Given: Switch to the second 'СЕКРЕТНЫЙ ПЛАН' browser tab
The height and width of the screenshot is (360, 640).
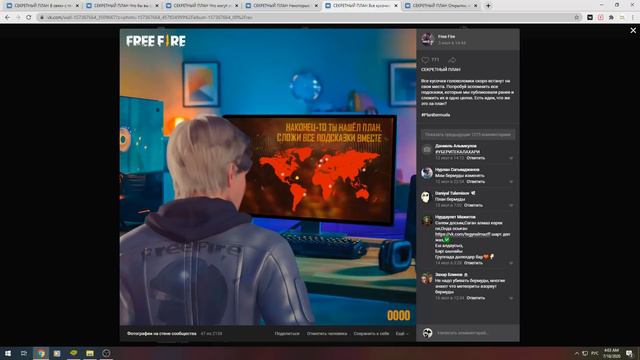Looking at the screenshot, I should coord(122,6).
